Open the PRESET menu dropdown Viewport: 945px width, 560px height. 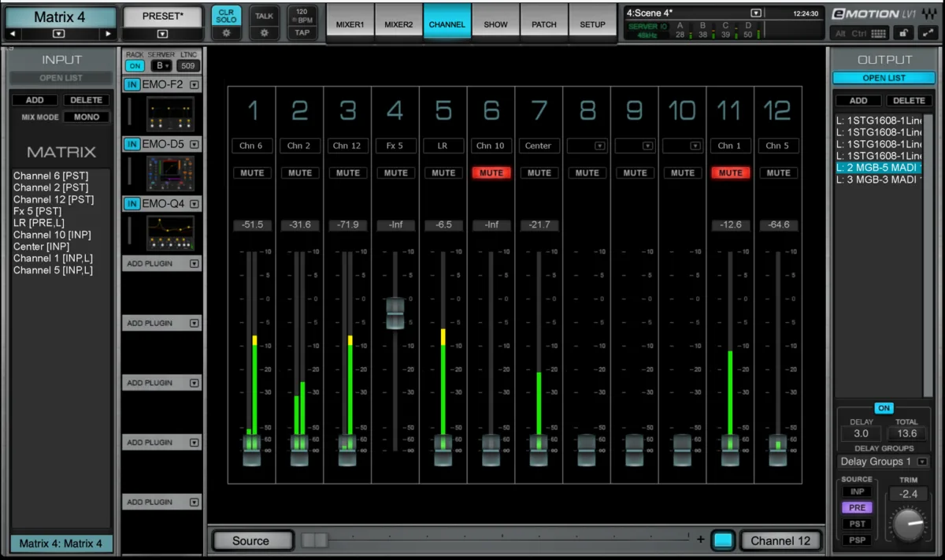[162, 34]
